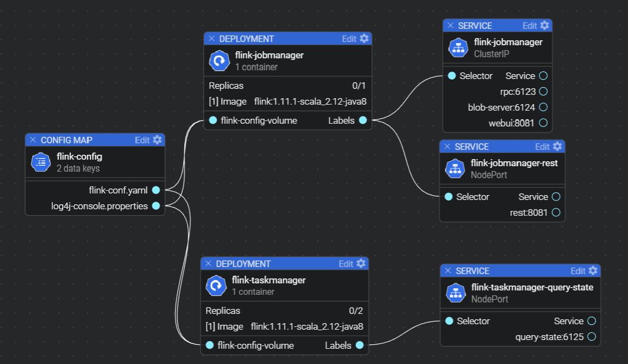Open gear settings on flink-jobmanager-rest Service
The image size is (628, 364).
(558, 146)
